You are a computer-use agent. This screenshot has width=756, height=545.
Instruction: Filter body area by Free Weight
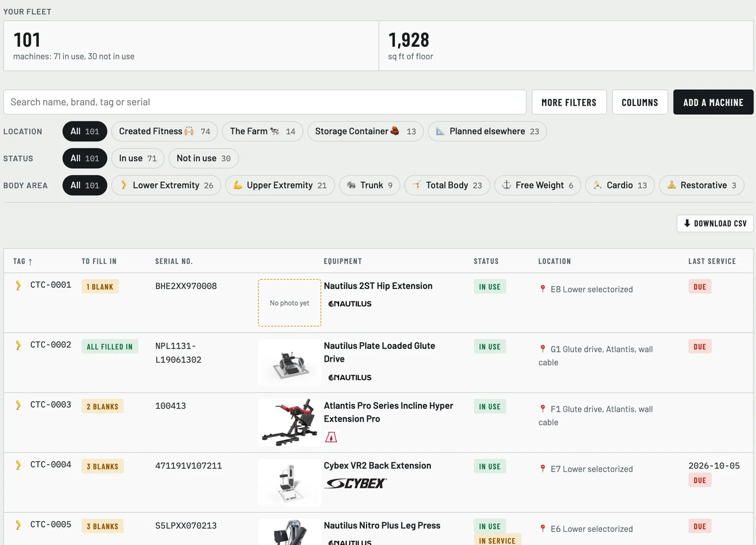pos(538,185)
